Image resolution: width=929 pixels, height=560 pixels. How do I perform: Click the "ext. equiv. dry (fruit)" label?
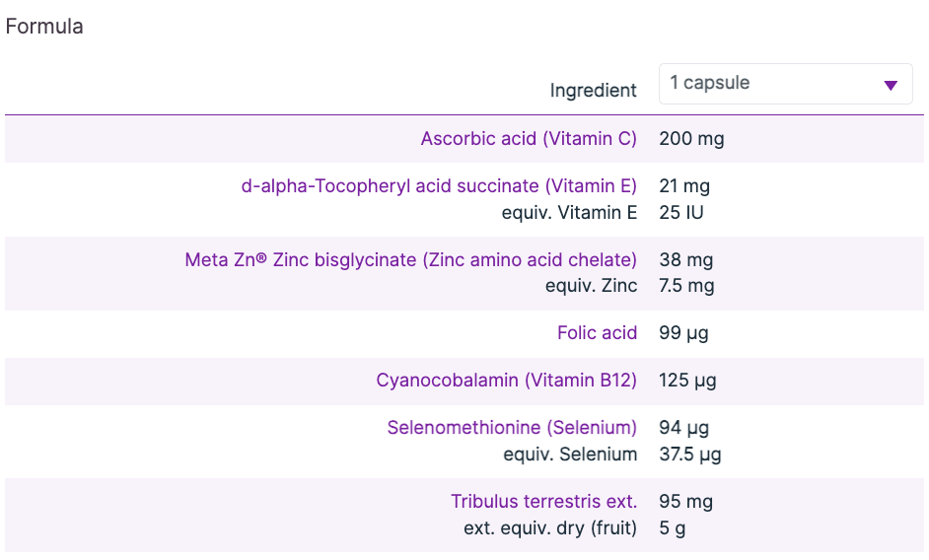click(550, 528)
